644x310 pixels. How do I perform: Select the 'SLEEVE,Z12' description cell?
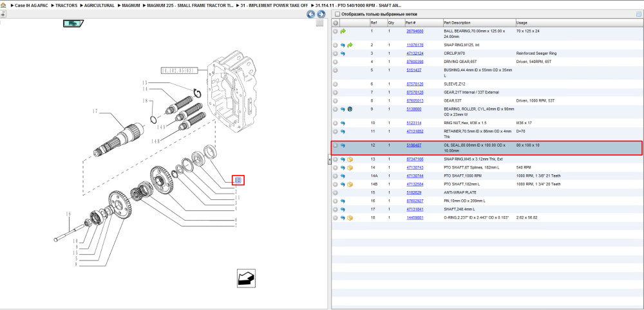click(455, 84)
